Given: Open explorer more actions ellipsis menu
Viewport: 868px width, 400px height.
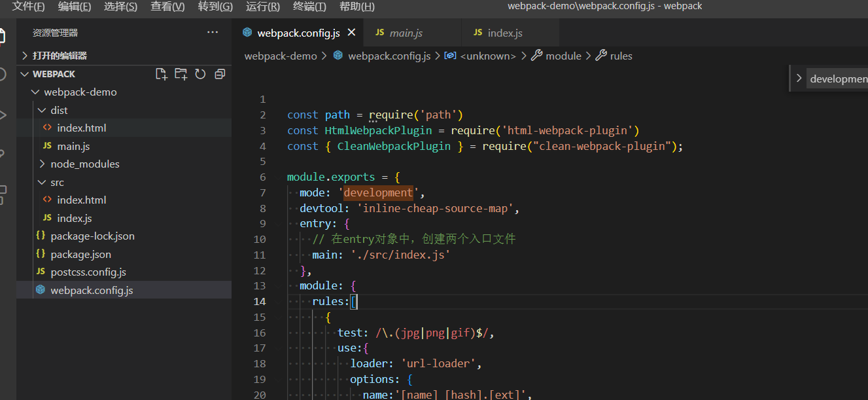Looking at the screenshot, I should [213, 32].
